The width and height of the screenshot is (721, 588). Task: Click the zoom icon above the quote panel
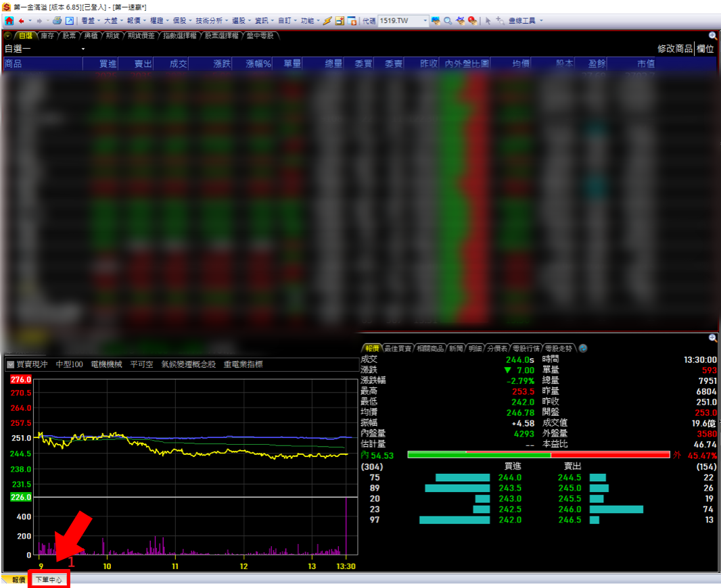point(712,338)
